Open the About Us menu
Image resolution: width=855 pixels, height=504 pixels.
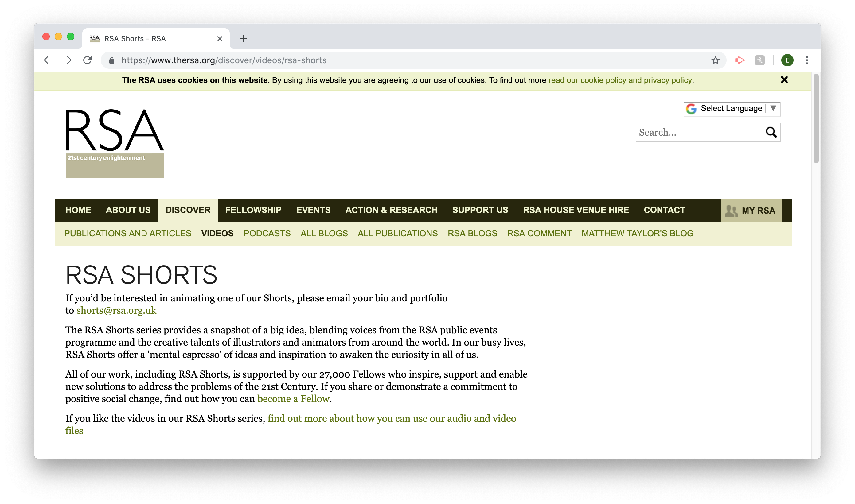pos(128,210)
